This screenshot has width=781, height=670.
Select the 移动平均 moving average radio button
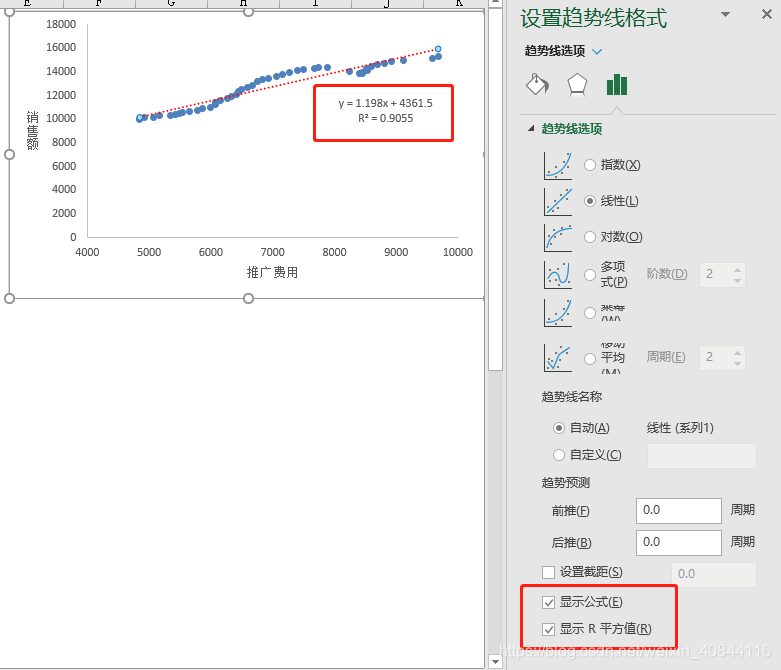590,358
